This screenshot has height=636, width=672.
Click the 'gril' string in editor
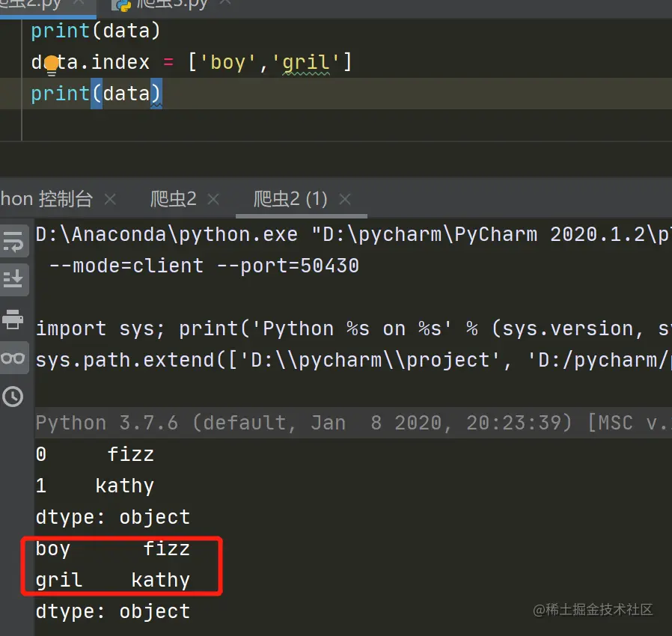click(305, 63)
